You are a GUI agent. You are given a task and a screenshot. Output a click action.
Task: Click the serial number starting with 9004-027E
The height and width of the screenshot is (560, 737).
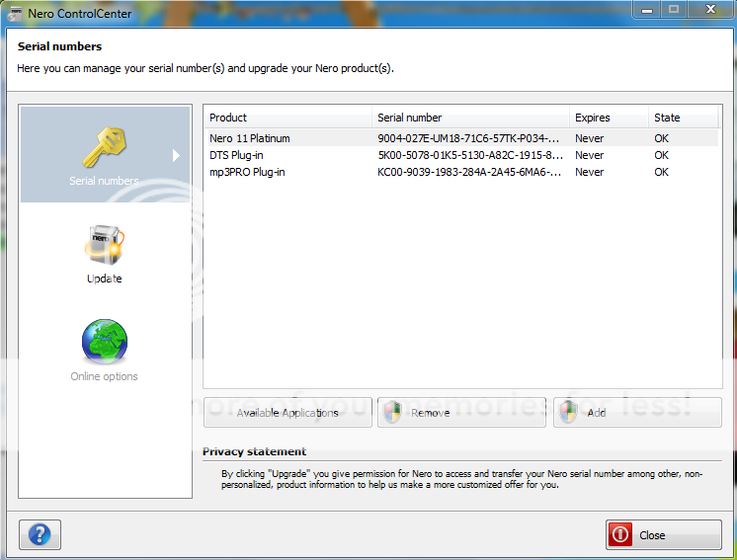click(x=468, y=138)
